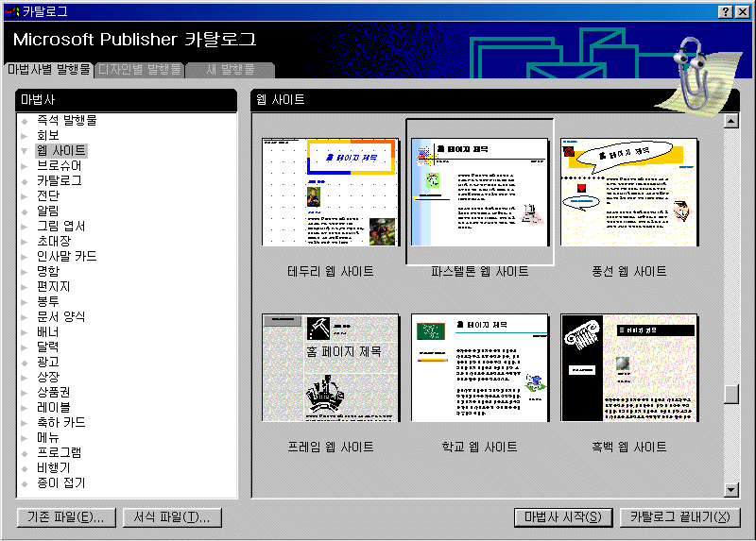The image size is (756, 541).
Task: Select 배너 in wizard list
Action: coord(48,332)
